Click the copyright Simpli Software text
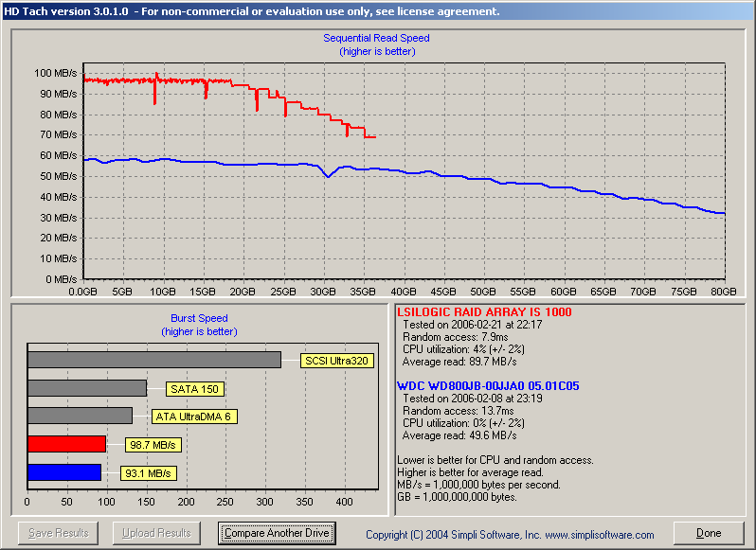The image size is (756, 550). (510, 535)
